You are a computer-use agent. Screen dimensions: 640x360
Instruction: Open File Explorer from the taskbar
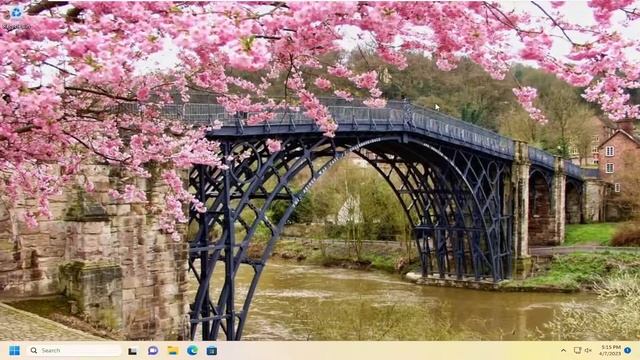pyautogui.click(x=173, y=350)
